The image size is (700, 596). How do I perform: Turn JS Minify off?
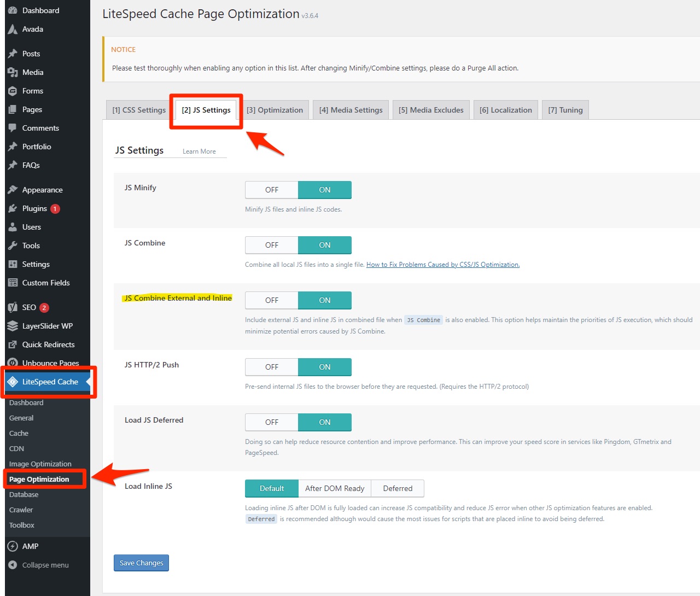pos(272,190)
